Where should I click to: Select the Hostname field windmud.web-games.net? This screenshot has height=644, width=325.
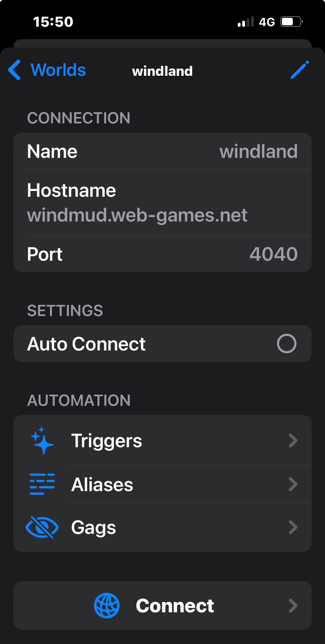click(x=137, y=215)
